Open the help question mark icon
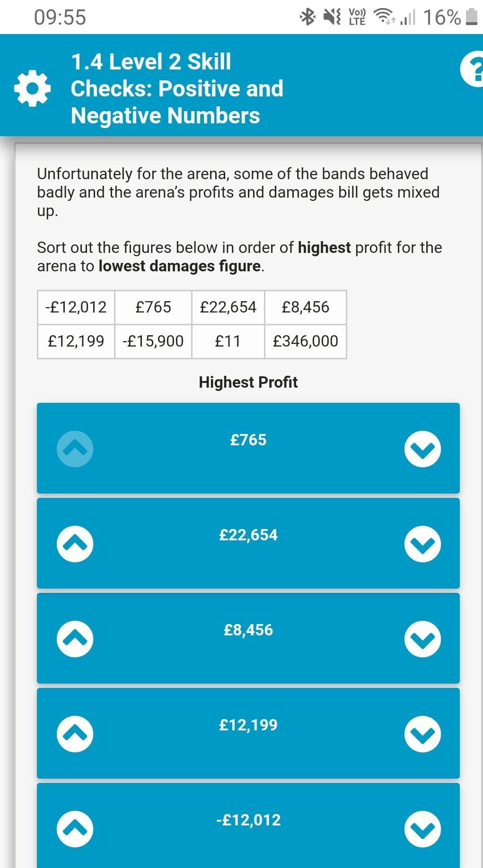The height and width of the screenshot is (868, 483). (x=473, y=70)
